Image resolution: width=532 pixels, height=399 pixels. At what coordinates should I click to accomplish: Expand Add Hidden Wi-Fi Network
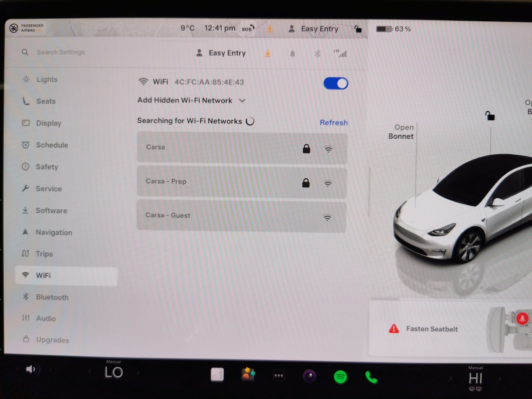pos(192,100)
